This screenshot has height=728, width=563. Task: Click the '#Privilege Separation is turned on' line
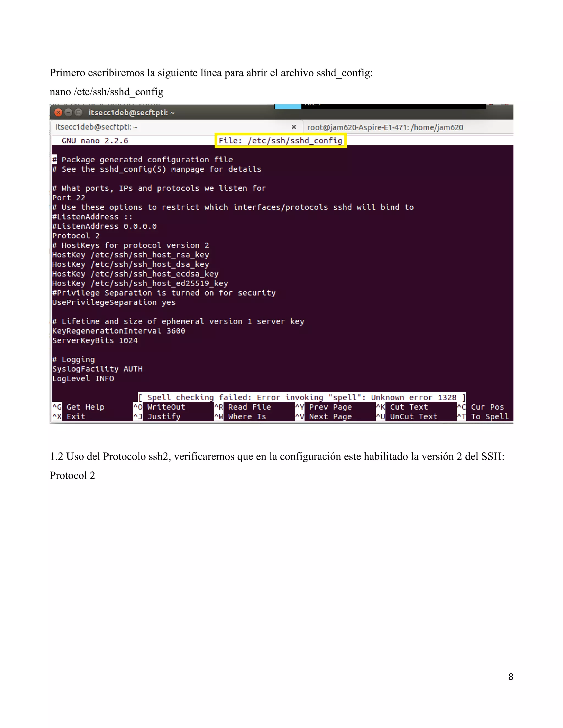[164, 293]
